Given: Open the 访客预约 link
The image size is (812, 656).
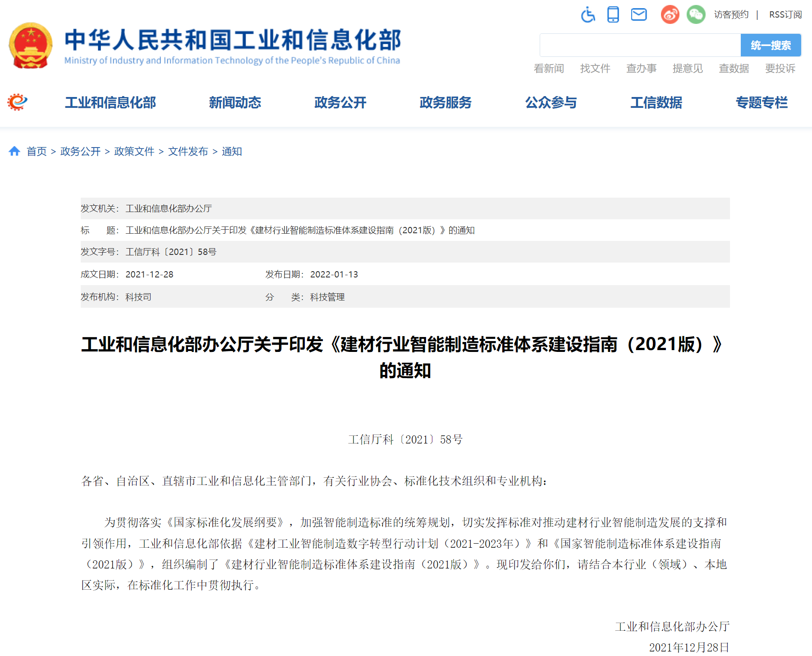Looking at the screenshot, I should pos(731,15).
